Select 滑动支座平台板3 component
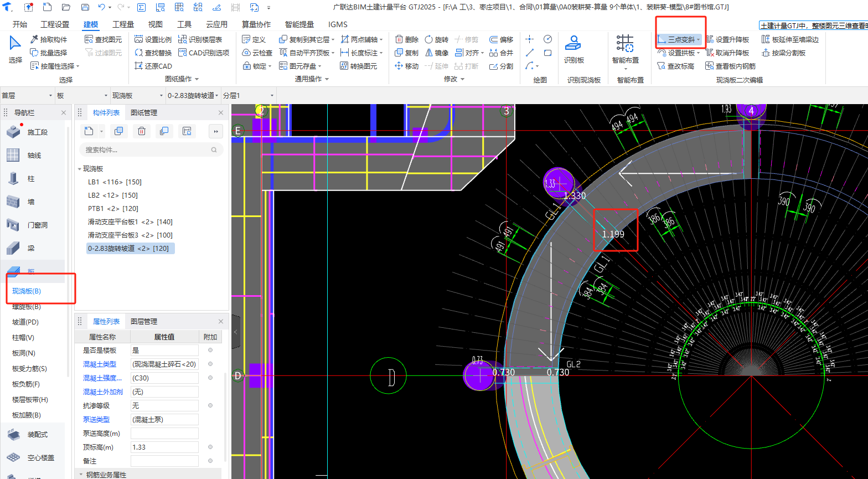This screenshot has height=479, width=868. (x=130, y=235)
